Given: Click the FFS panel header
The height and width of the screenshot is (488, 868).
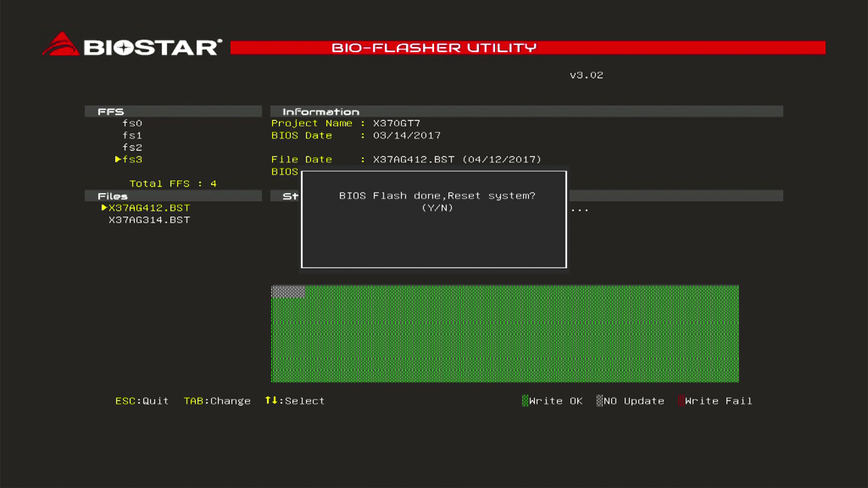Looking at the screenshot, I should point(173,112).
